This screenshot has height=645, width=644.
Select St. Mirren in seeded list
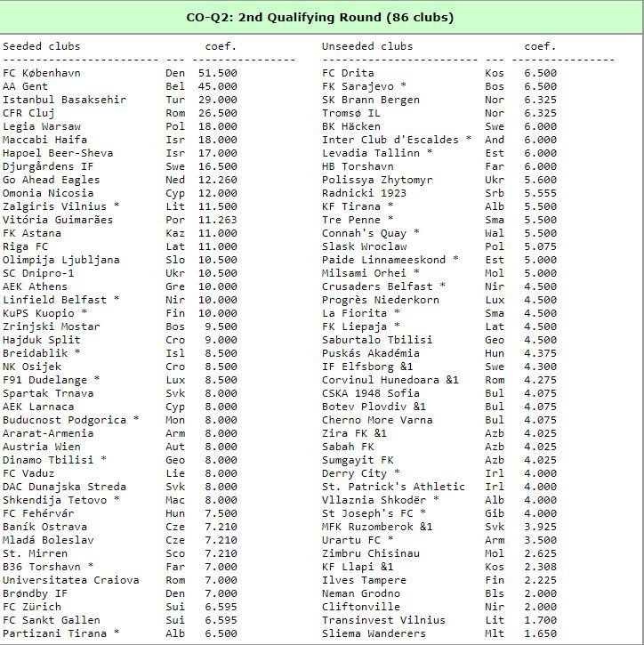tap(35, 553)
